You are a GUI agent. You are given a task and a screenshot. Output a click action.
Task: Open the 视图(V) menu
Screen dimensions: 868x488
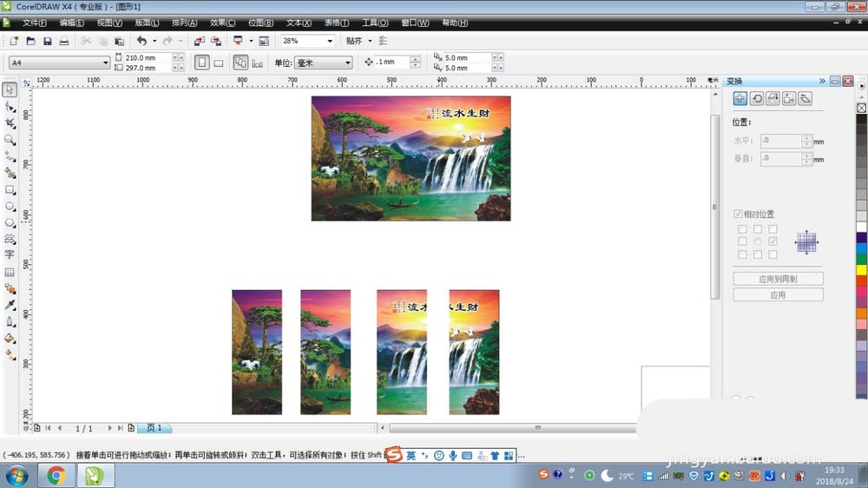coord(109,23)
